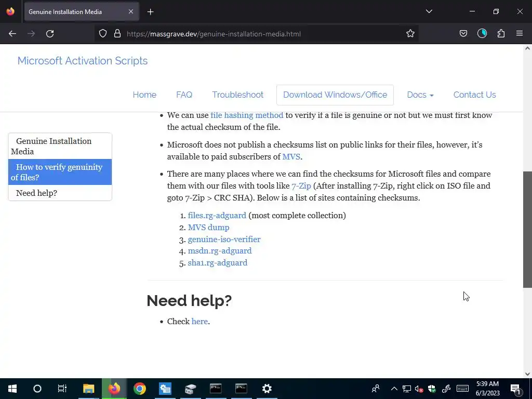Screen dimensions: 532x399
Task: View site security via the padlock icon
Action: pyautogui.click(x=117, y=34)
